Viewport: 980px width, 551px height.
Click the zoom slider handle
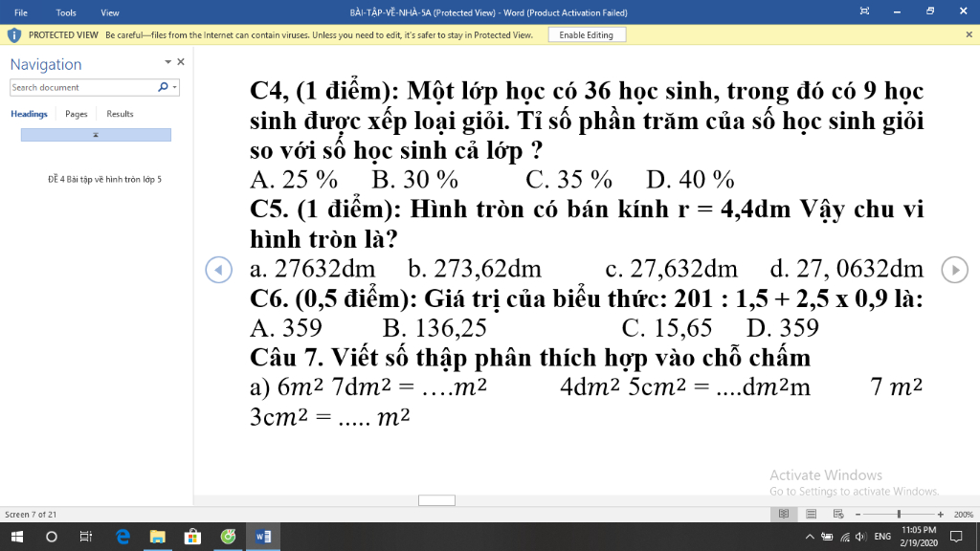(899, 514)
